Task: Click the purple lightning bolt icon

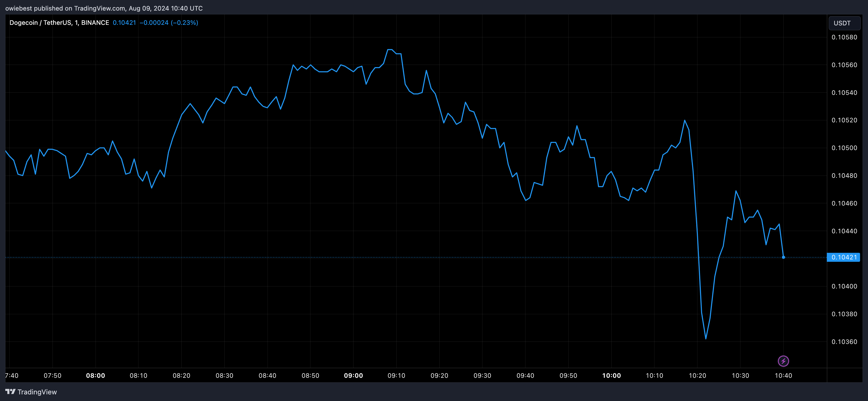Action: coord(783,361)
